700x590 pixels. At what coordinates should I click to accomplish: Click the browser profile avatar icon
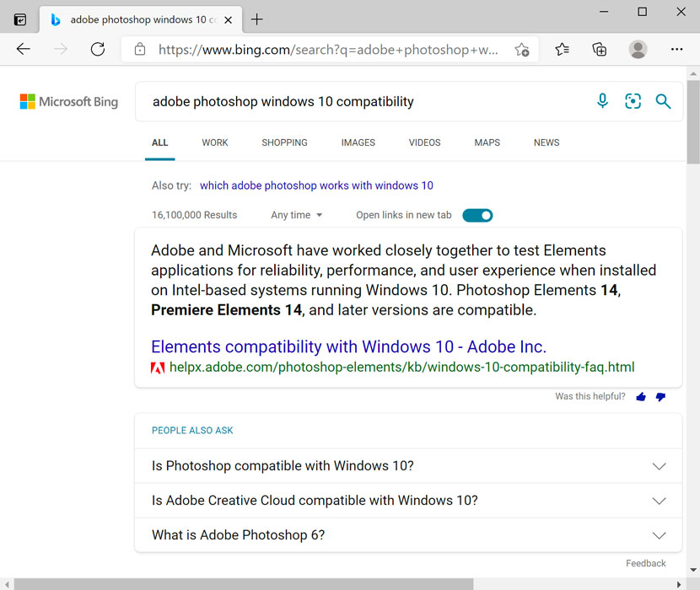[637, 49]
